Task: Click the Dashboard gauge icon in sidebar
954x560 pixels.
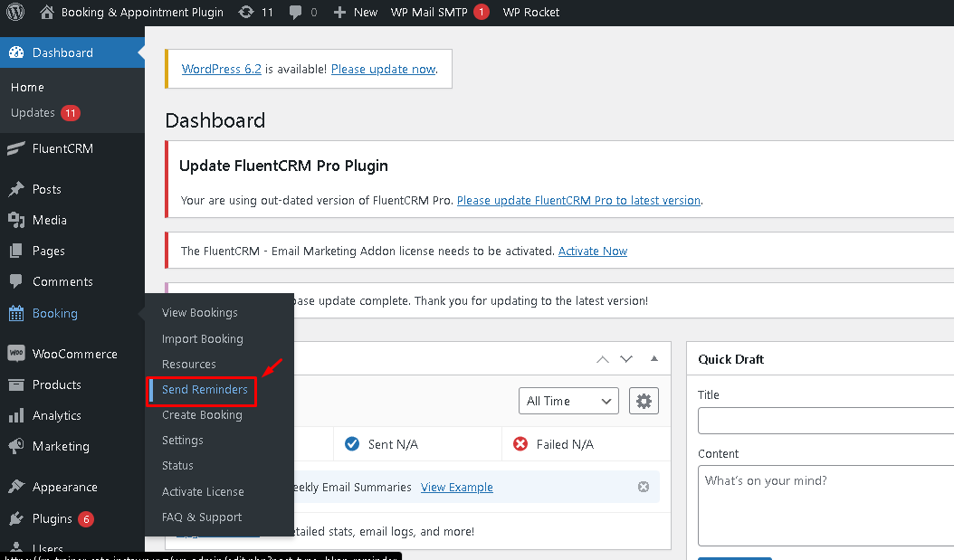Action: coord(16,52)
